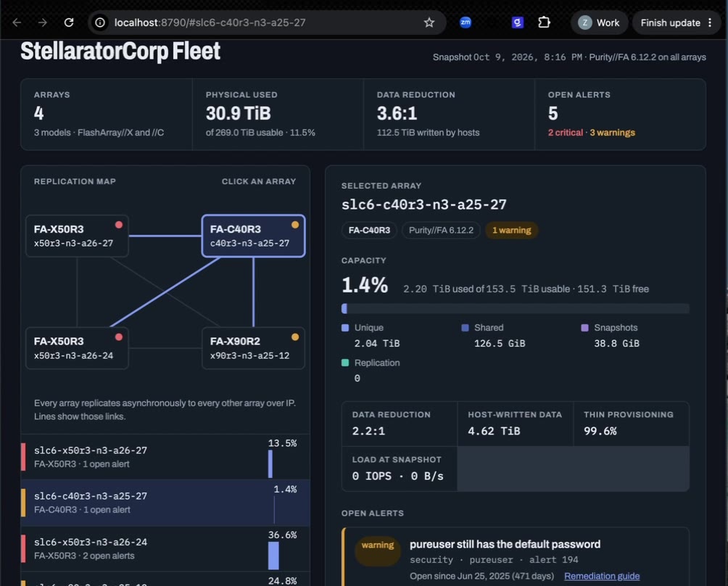Viewport: 728px width, 586px height.
Task: Open slc6-c40r3-n3-a25-27 list row
Action: [165, 503]
